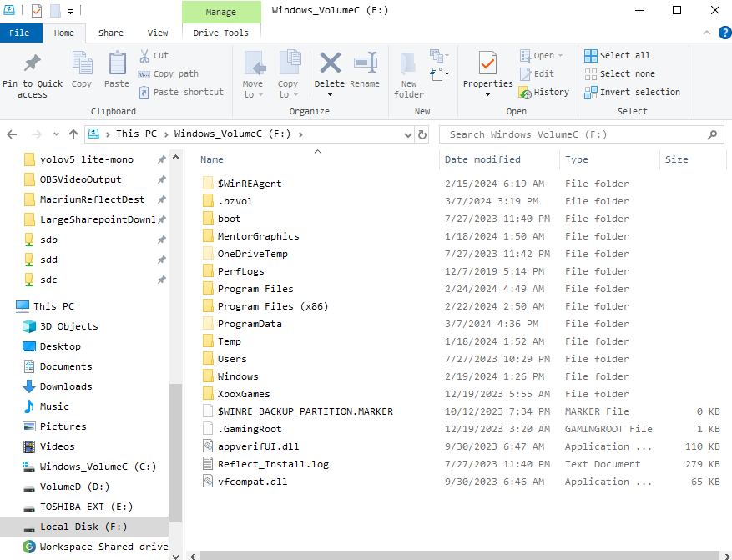This screenshot has height=560, width=732.
Task: Open file History
Action: click(x=544, y=92)
